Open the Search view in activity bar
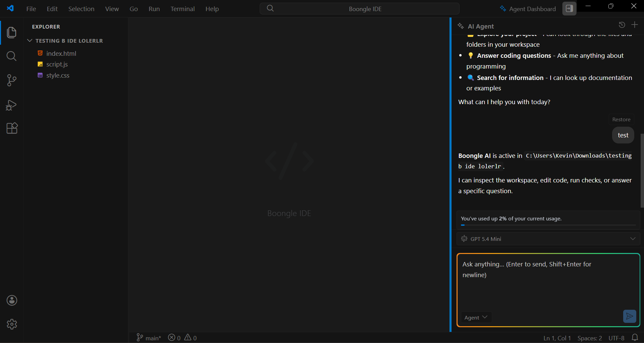 pyautogui.click(x=12, y=56)
